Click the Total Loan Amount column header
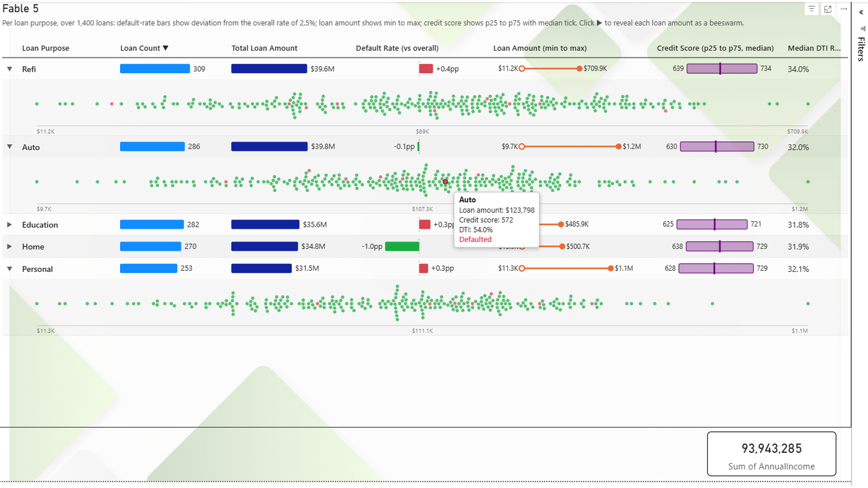Viewport: 868px width, 488px height. [x=264, y=48]
